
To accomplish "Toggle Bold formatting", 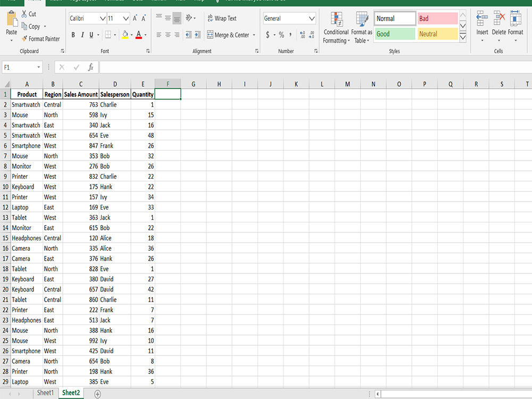I will pyautogui.click(x=73, y=35).
